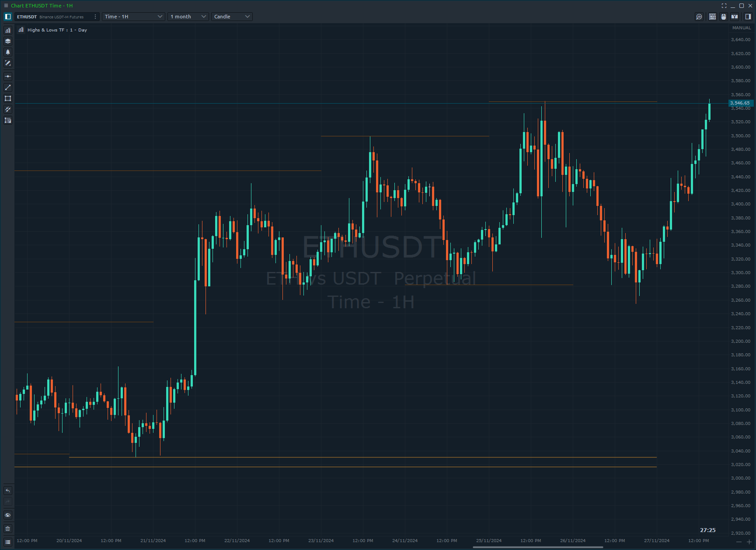Expand the 1 month range dropdown
The image size is (756, 550).
[188, 17]
